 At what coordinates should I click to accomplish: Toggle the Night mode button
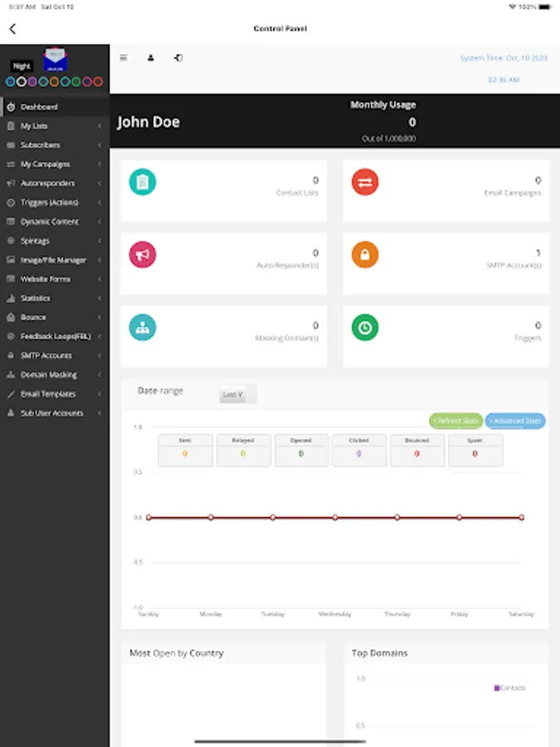(22, 66)
